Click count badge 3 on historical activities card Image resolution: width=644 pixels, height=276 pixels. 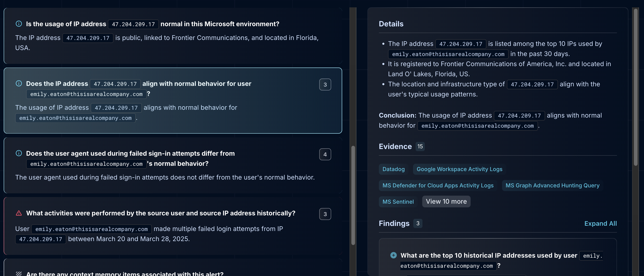coord(325,214)
